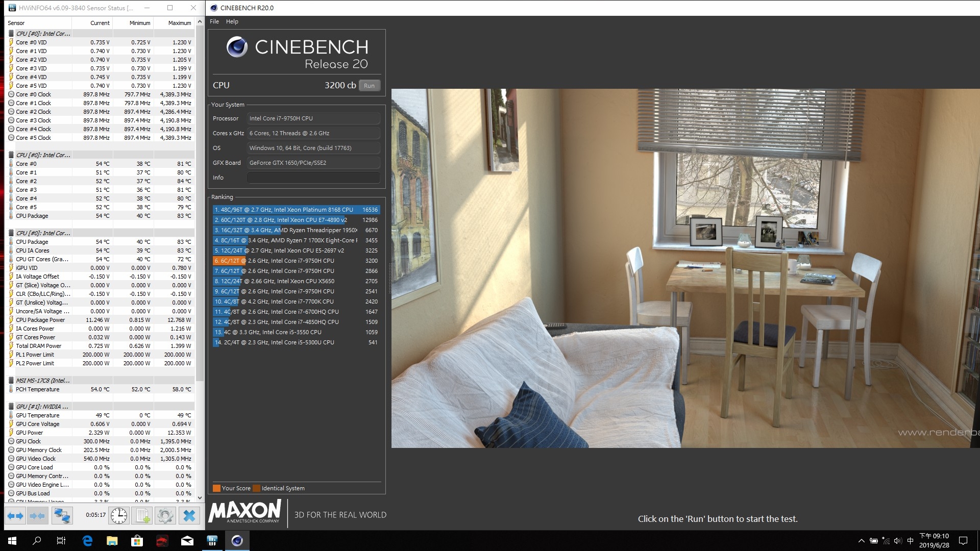
Task: Click the HWiNFO taskbar icon
Action: click(x=212, y=541)
